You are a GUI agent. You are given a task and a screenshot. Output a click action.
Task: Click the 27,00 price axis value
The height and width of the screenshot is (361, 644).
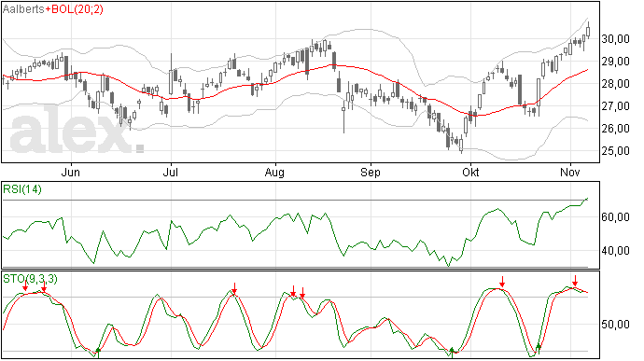click(615, 106)
